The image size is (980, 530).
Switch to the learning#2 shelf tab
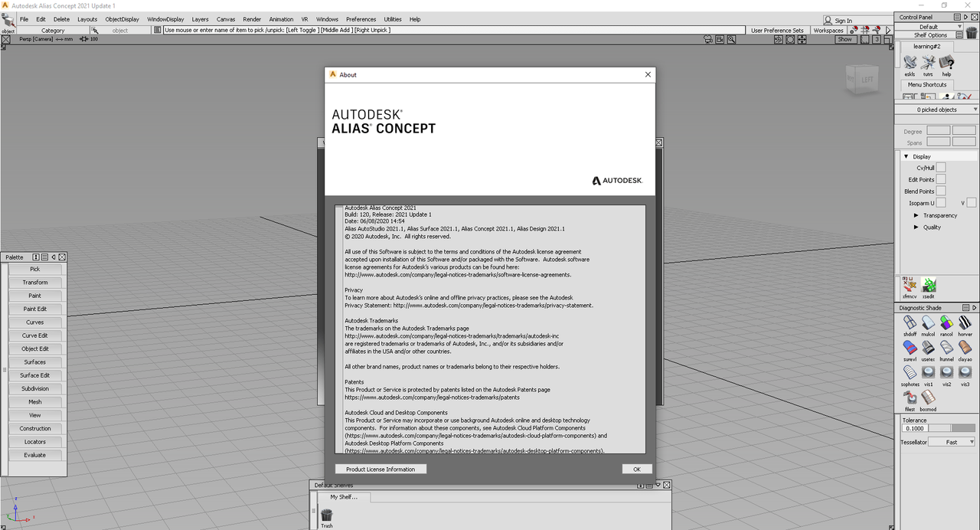click(926, 47)
